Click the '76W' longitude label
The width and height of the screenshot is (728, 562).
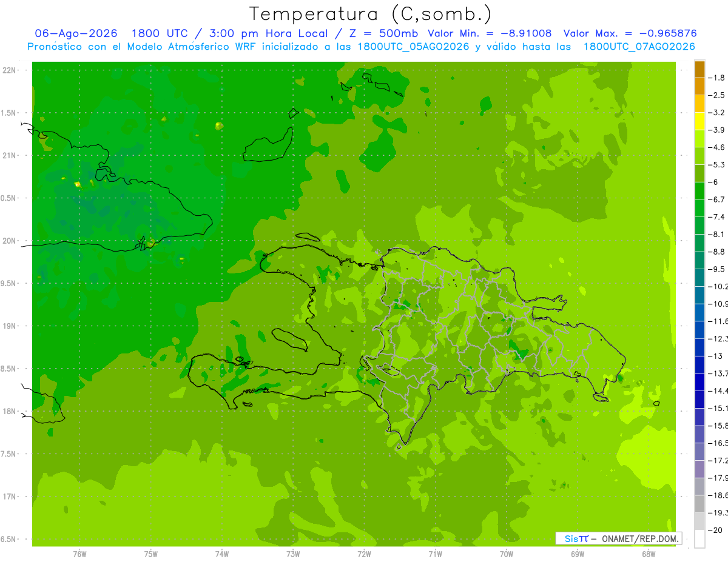pos(79,554)
